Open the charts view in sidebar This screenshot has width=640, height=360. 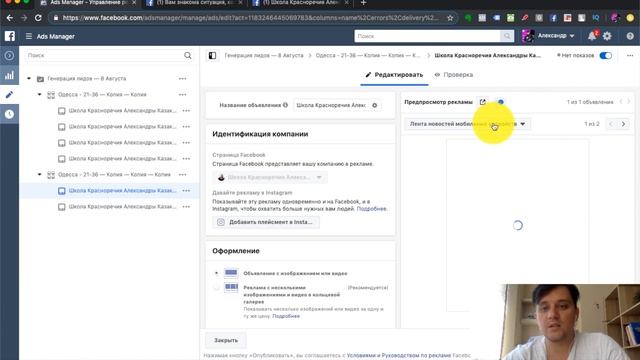tap(9, 75)
